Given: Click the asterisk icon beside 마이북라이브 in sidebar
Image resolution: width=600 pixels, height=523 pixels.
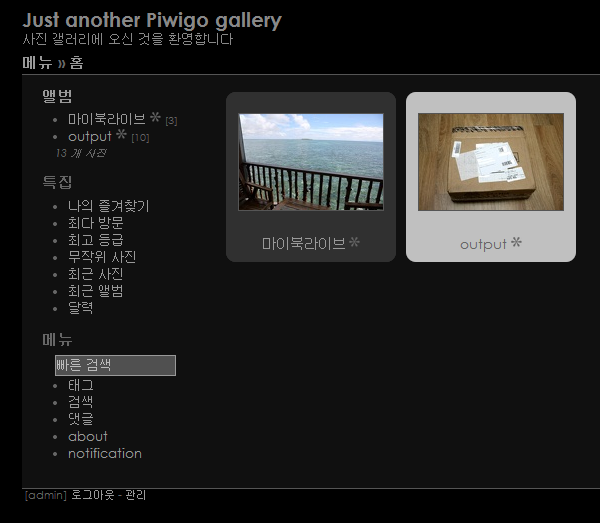Looking at the screenshot, I should [x=155, y=117].
